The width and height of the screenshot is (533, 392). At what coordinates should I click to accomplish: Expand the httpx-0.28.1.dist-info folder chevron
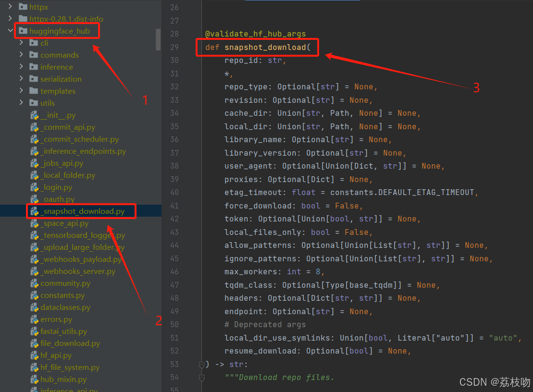tap(10, 18)
